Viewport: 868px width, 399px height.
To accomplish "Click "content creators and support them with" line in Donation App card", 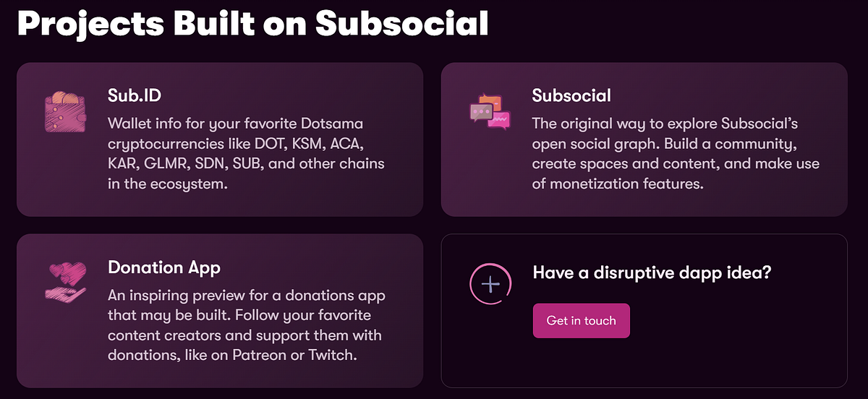I will click(244, 335).
